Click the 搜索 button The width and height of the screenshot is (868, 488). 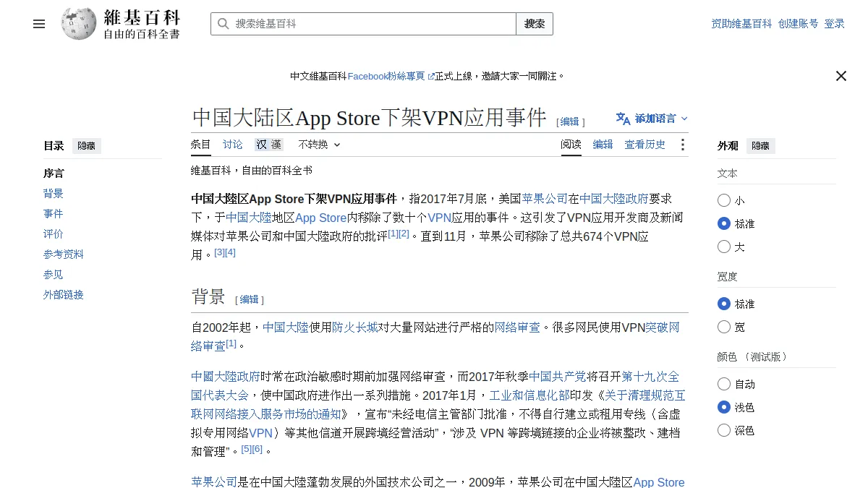coord(535,24)
